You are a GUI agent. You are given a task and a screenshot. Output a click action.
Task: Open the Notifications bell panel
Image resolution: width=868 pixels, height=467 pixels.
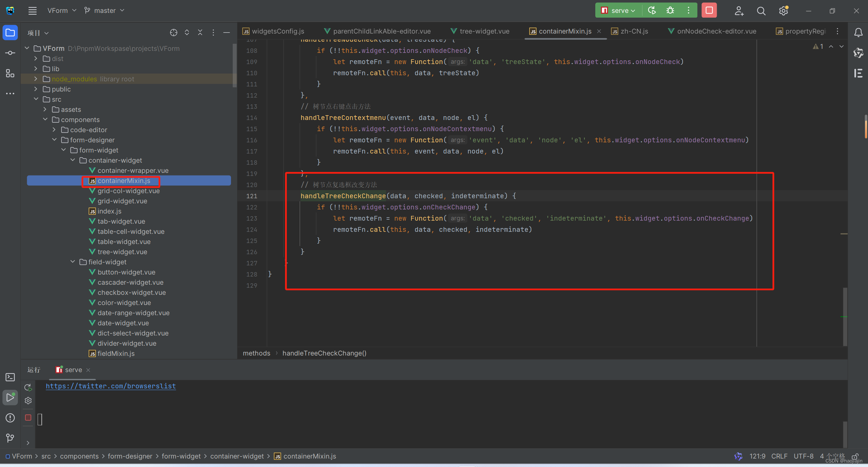click(858, 33)
